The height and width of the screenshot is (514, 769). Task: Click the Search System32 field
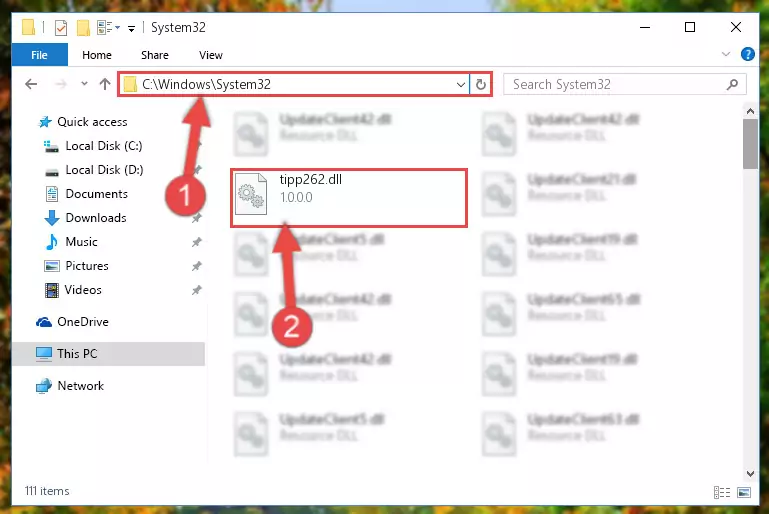coord(624,84)
